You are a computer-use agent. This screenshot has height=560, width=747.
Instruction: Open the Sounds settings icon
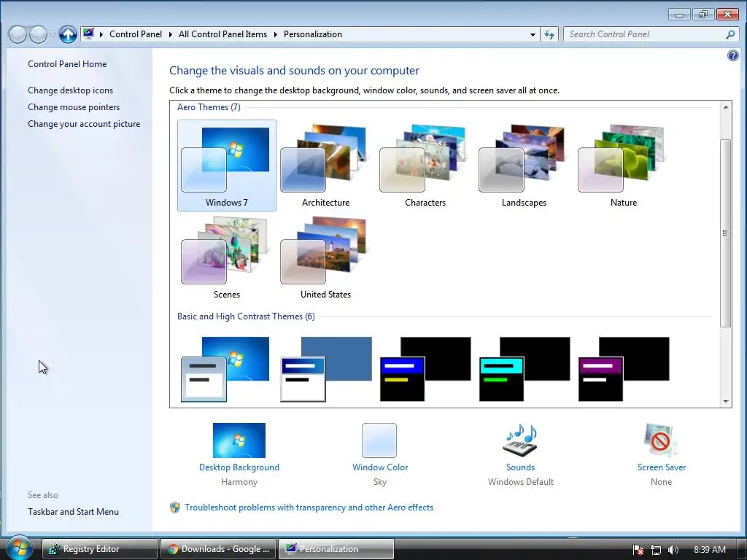click(520, 440)
